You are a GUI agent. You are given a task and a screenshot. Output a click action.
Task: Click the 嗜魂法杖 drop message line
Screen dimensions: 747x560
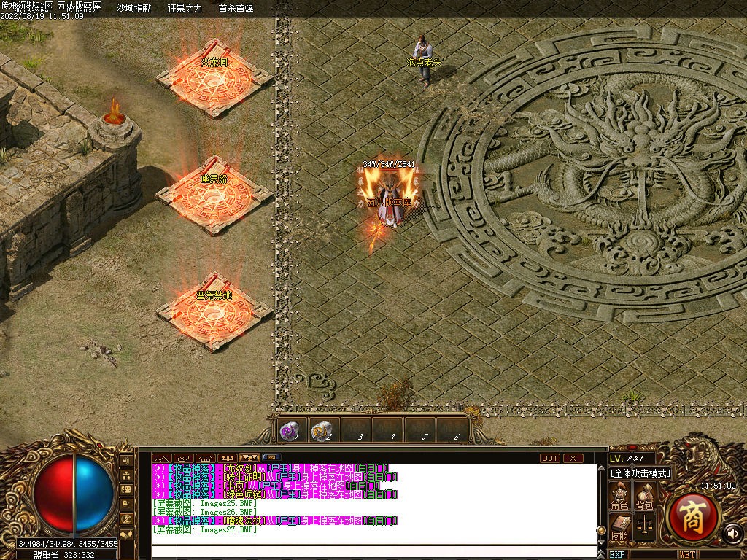[x=274, y=521]
